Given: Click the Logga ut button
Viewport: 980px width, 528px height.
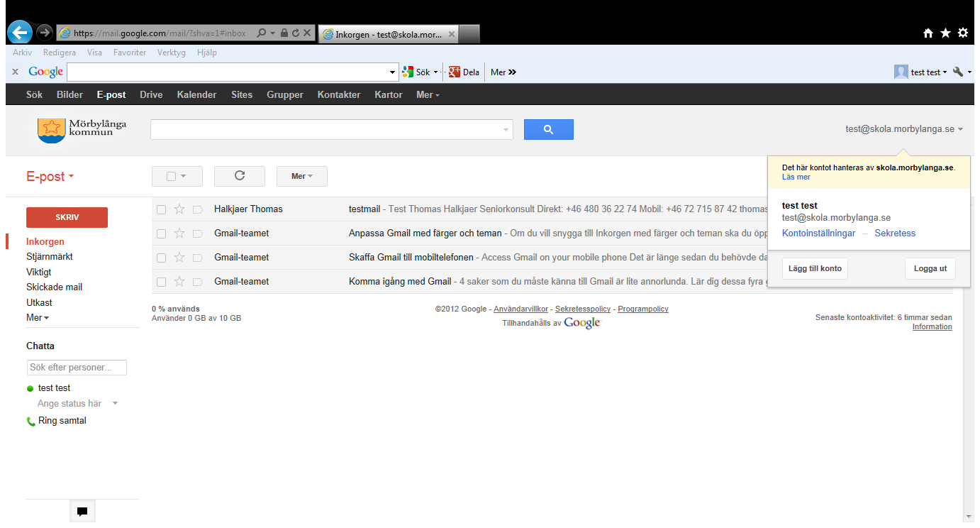Looking at the screenshot, I should coord(930,269).
